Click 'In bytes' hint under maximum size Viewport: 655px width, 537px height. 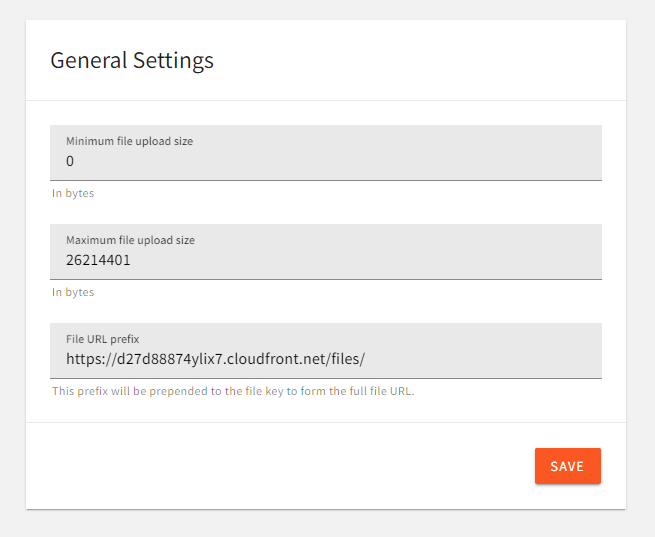(73, 292)
